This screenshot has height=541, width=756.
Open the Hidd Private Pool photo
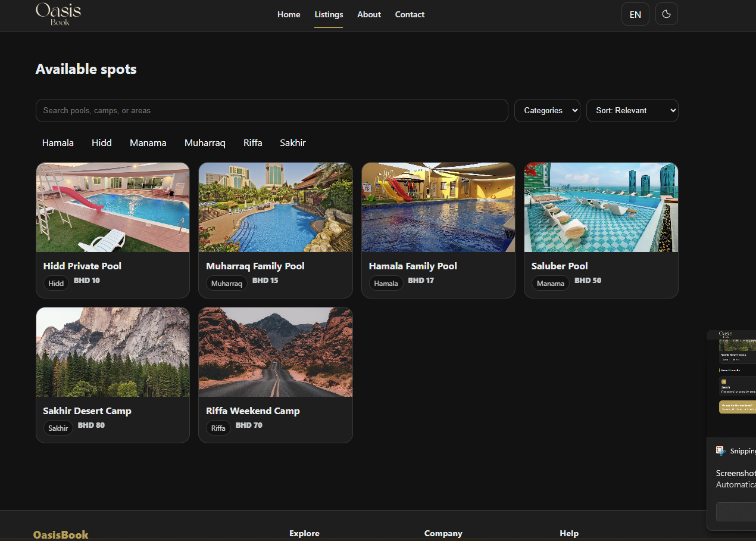pyautogui.click(x=113, y=207)
